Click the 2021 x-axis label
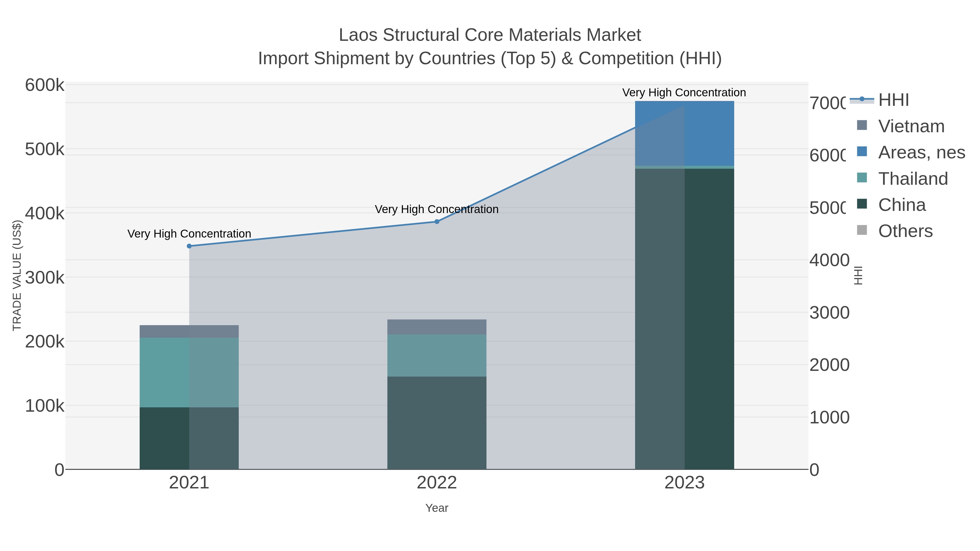The height and width of the screenshot is (551, 980). pyautogui.click(x=189, y=483)
